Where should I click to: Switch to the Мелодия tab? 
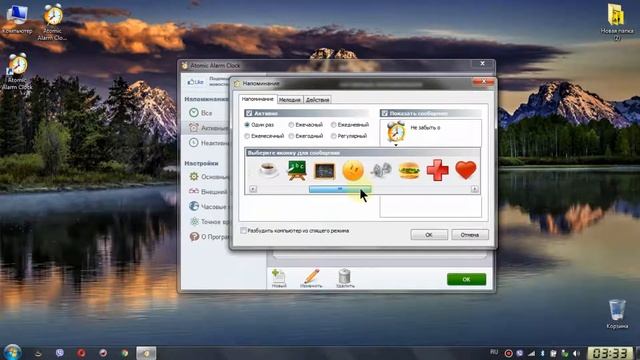click(x=289, y=100)
